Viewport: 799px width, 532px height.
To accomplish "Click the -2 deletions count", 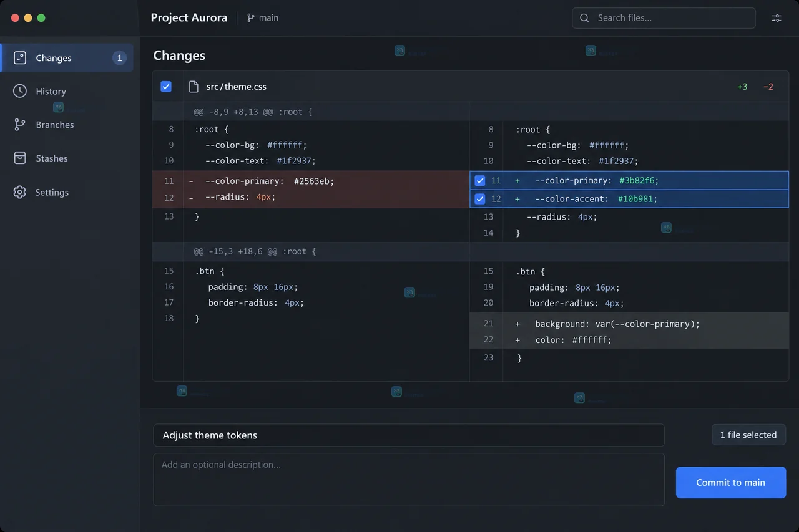I will click(x=768, y=87).
